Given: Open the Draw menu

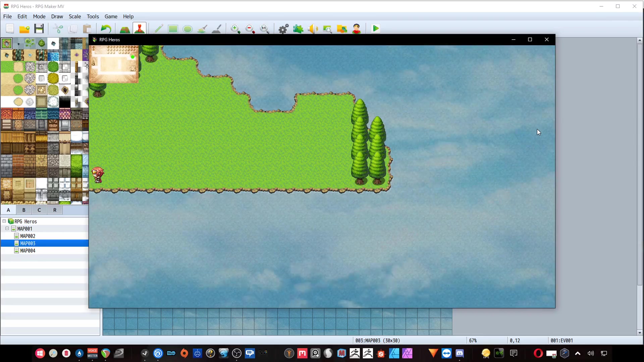Looking at the screenshot, I should (57, 16).
